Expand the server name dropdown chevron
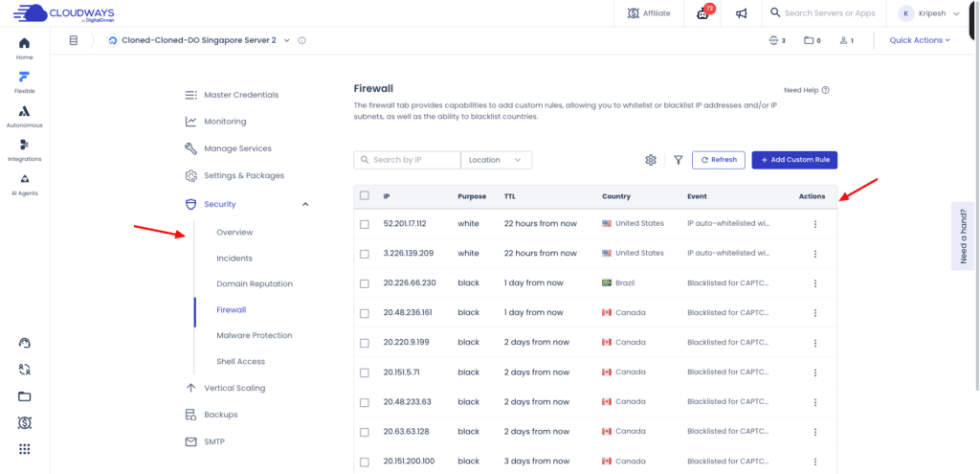The width and height of the screenshot is (980, 474). coord(287,40)
